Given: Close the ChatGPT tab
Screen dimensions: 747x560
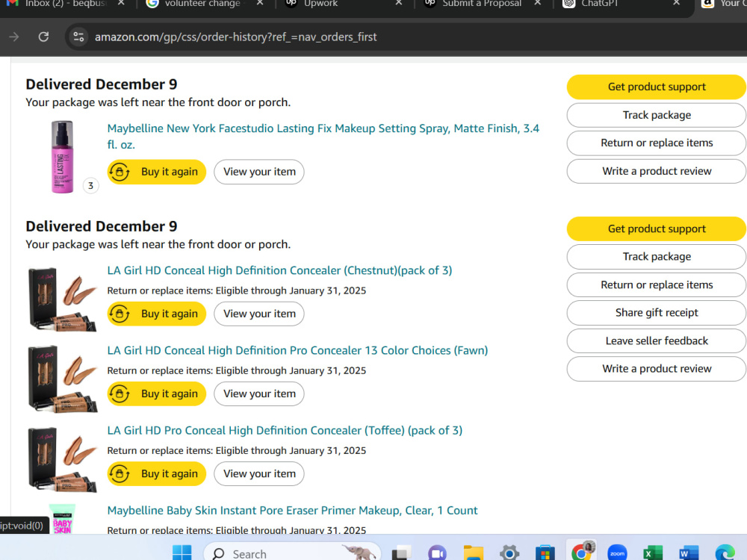Looking at the screenshot, I should coord(677,3).
